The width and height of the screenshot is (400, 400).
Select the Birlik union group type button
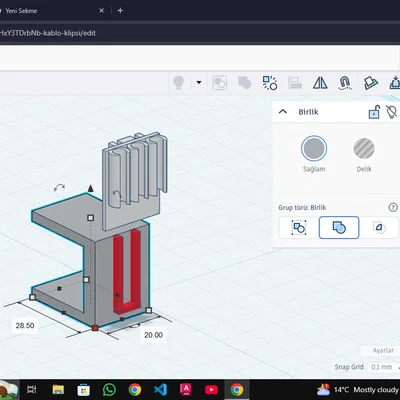pos(339,228)
